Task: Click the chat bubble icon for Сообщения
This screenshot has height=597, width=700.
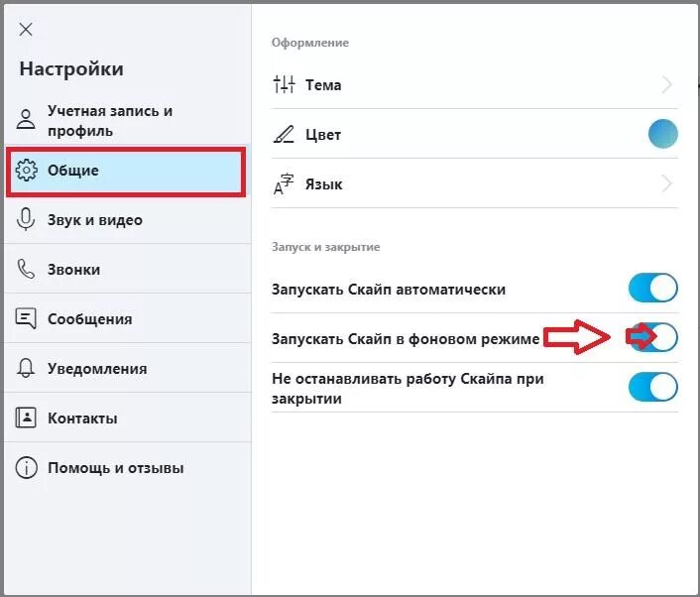Action: coord(27,319)
